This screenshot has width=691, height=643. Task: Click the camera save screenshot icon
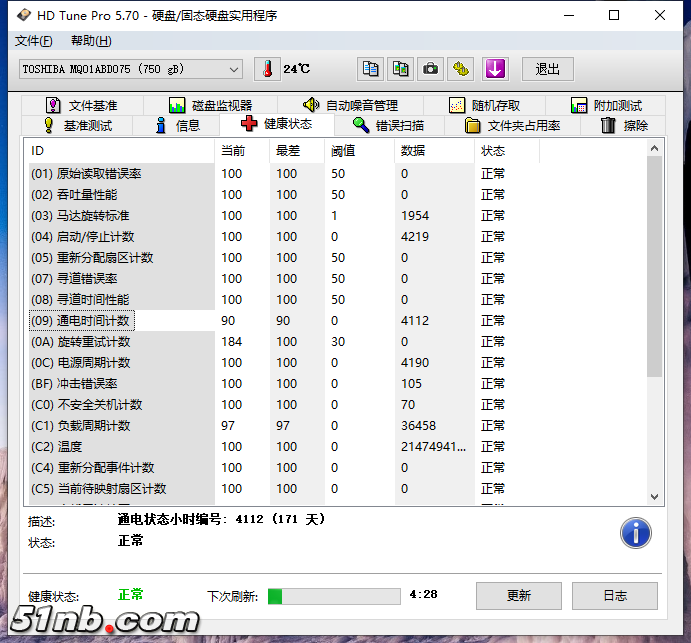pyautogui.click(x=430, y=69)
